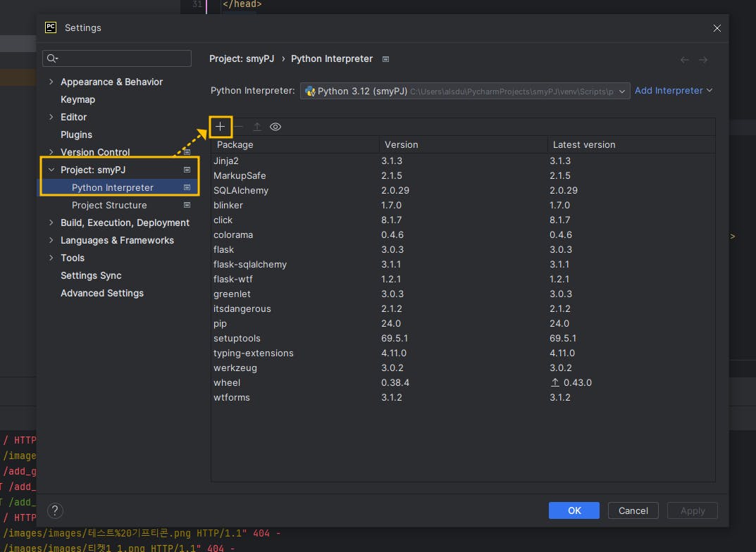Click the Latest version column header

click(631, 144)
